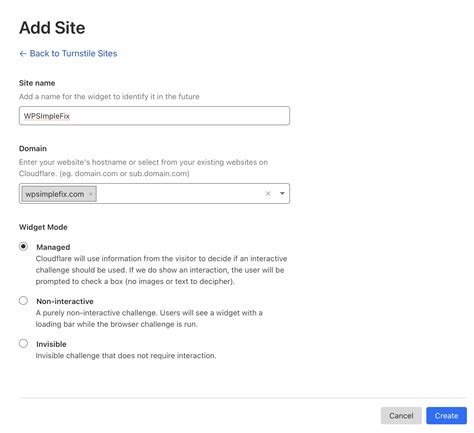Click the Domain field label
This screenshot has height=433, width=474.
33,149
